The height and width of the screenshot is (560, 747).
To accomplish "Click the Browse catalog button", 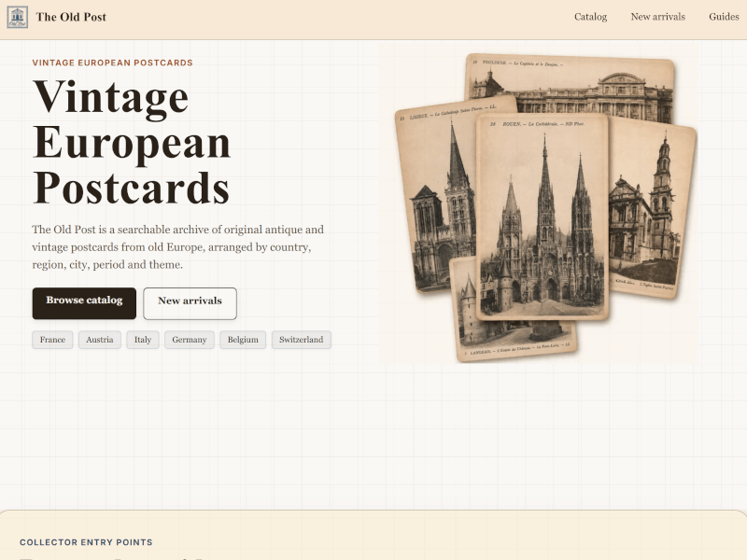I will (x=84, y=303).
